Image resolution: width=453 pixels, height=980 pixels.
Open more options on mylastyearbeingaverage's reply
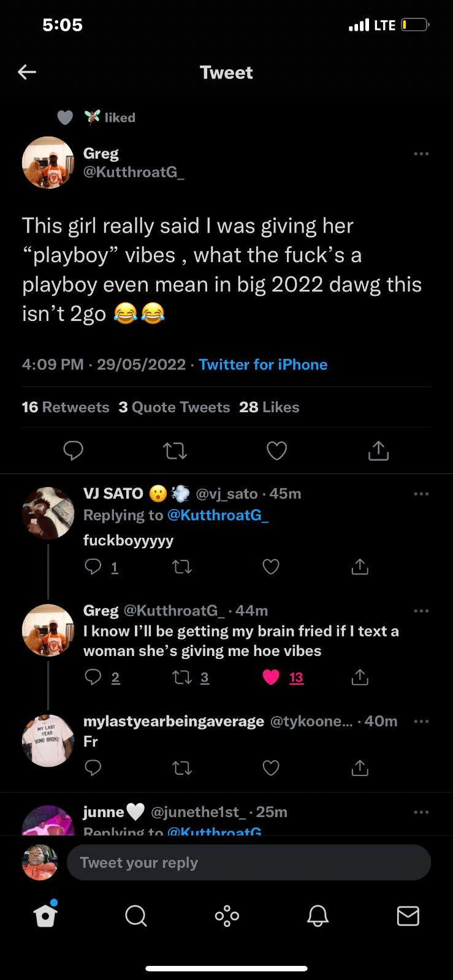[x=421, y=722]
